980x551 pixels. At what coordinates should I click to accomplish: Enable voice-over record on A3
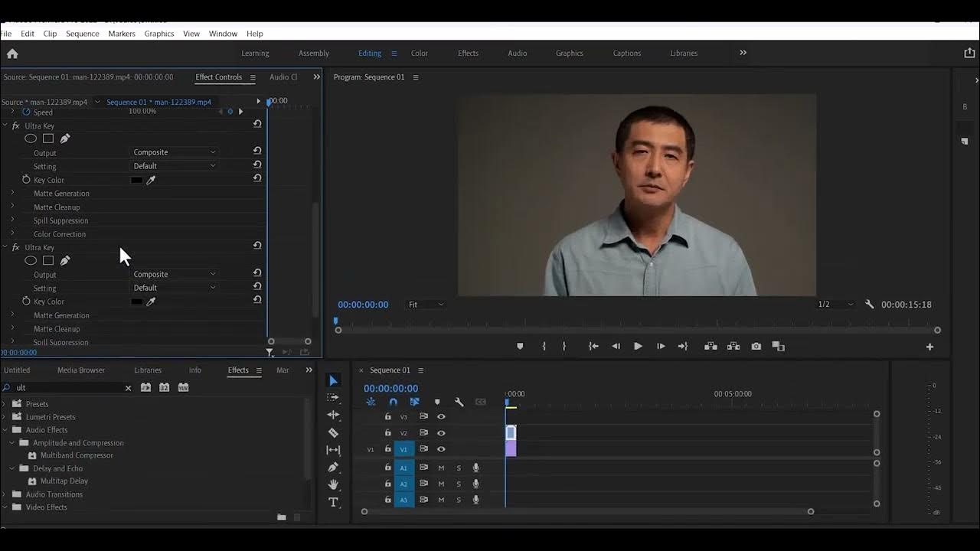475,500
